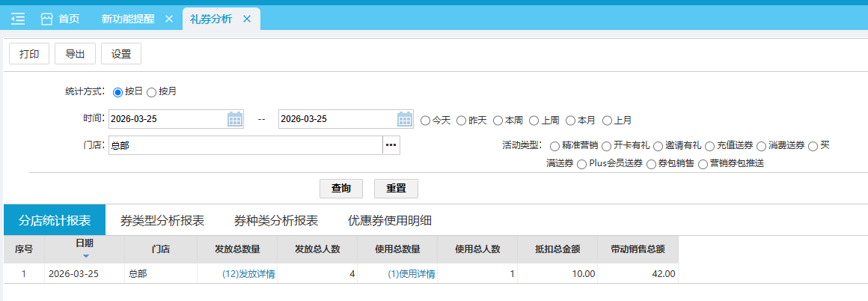Switch to 券类型分析报表 tab
Image resolution: width=868 pixels, height=301 pixels.
[x=162, y=221]
